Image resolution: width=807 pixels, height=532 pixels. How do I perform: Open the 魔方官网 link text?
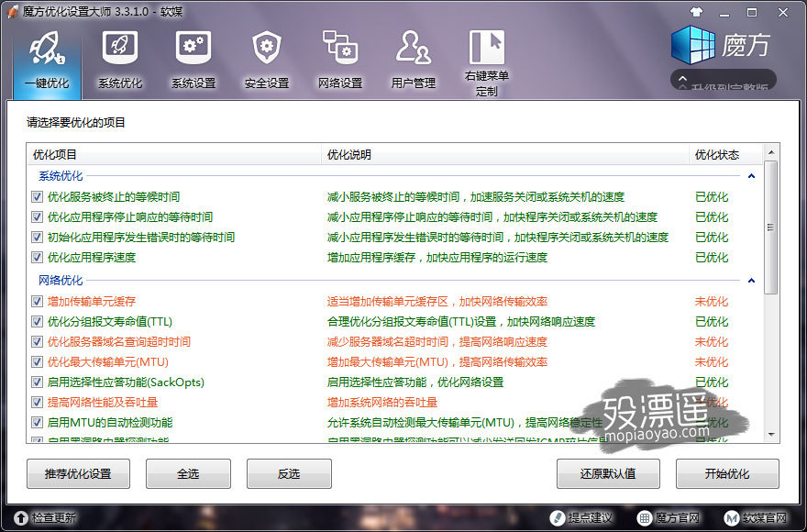point(678,517)
